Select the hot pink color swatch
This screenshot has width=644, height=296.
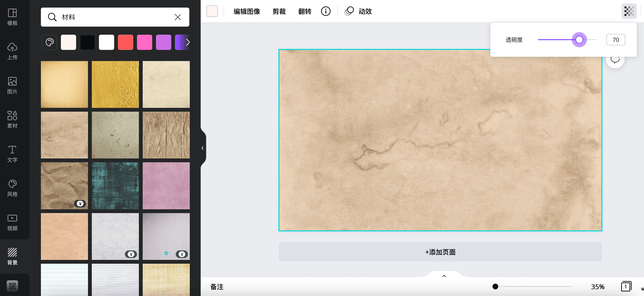click(x=145, y=42)
